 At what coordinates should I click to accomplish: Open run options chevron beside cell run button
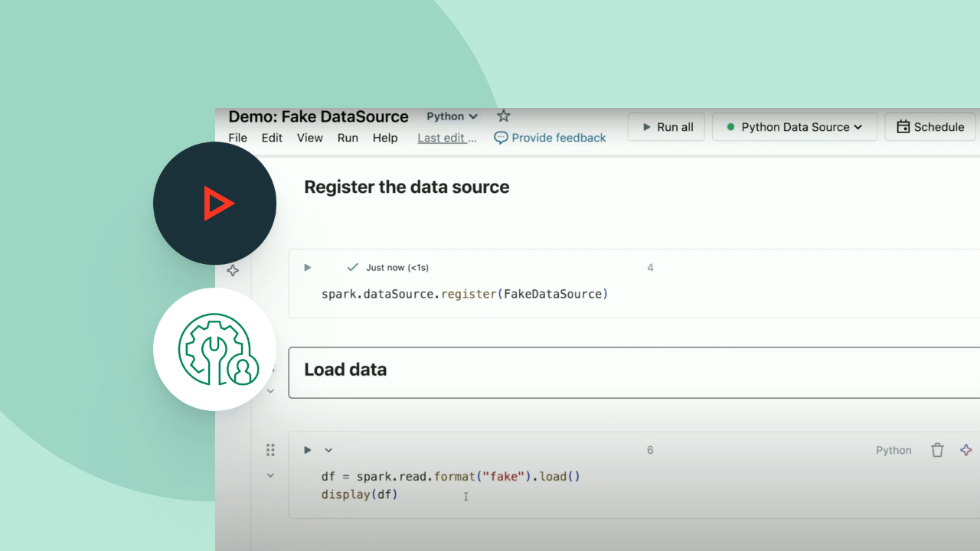point(328,450)
